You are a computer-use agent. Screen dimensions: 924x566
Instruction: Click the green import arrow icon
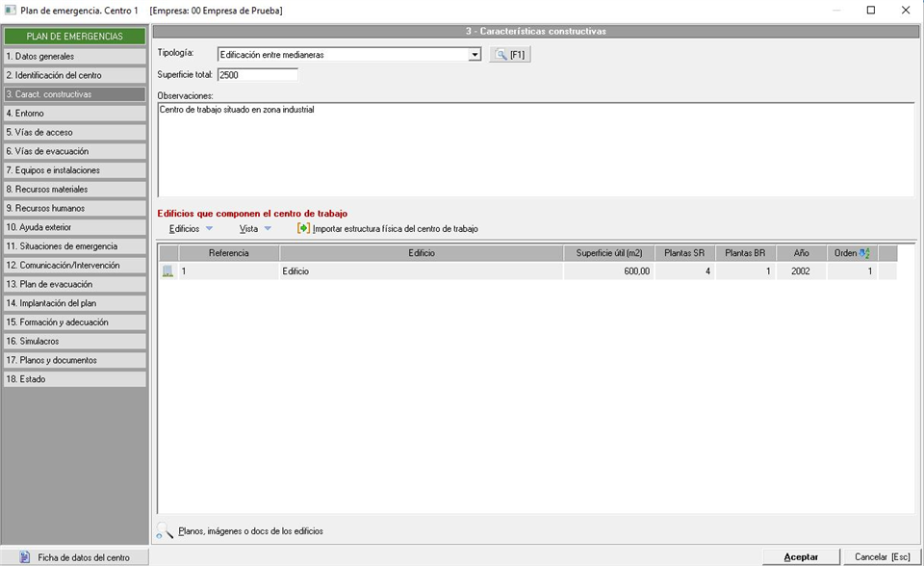[x=303, y=229]
